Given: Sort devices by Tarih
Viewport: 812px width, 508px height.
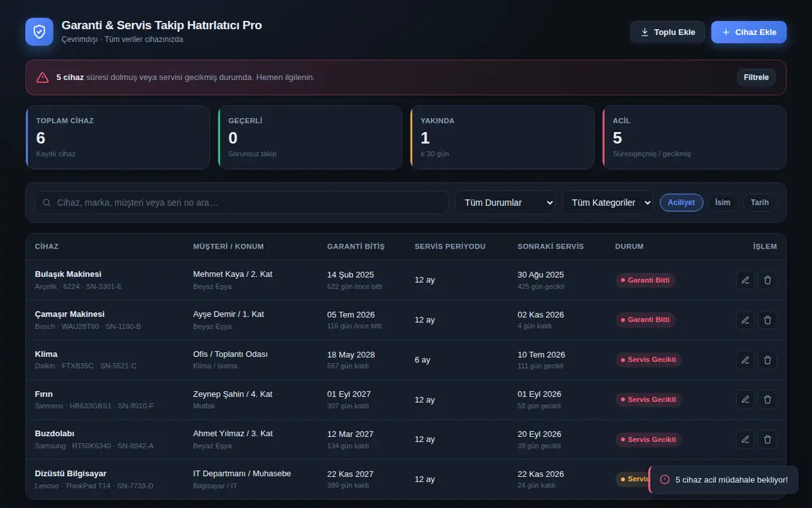Looking at the screenshot, I should coord(759,203).
